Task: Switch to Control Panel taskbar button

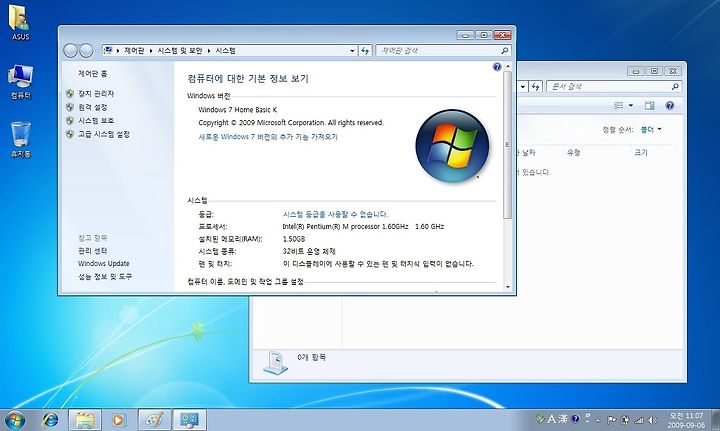Action: click(189, 420)
